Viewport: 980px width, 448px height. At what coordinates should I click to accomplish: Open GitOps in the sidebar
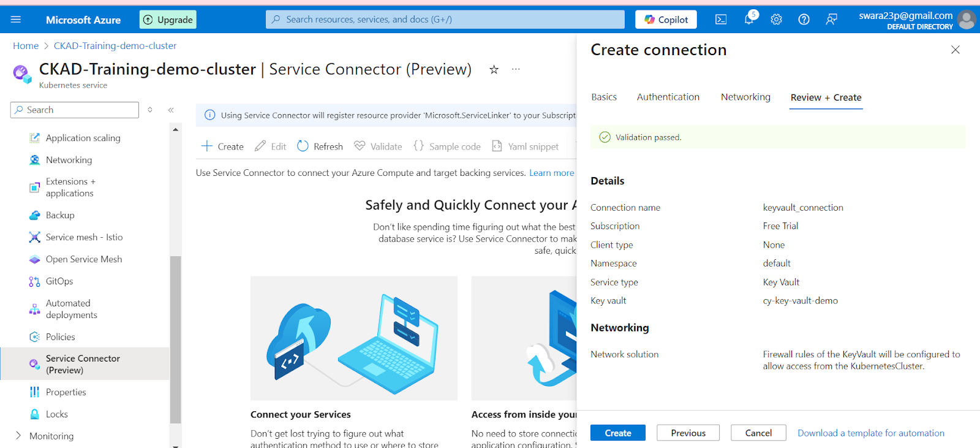[59, 281]
